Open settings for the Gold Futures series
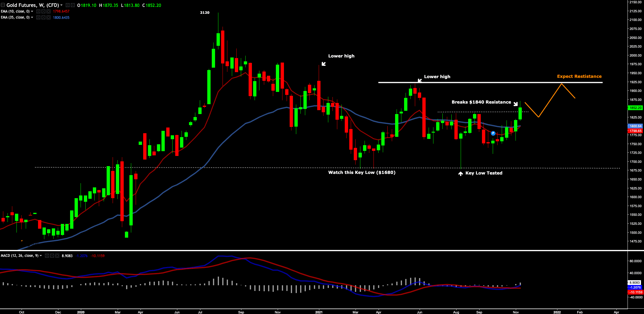The height and width of the screenshot is (314, 644). (x=72, y=5)
